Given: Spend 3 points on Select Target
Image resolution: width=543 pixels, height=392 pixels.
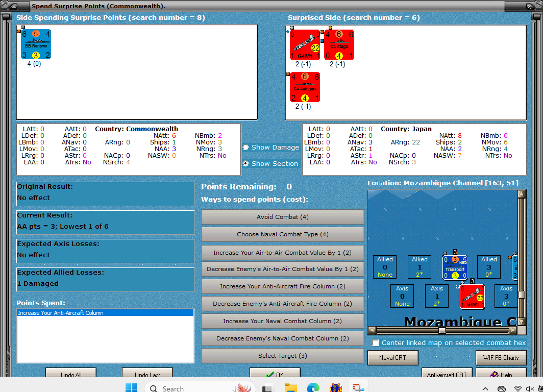Looking at the screenshot, I should [x=282, y=355].
